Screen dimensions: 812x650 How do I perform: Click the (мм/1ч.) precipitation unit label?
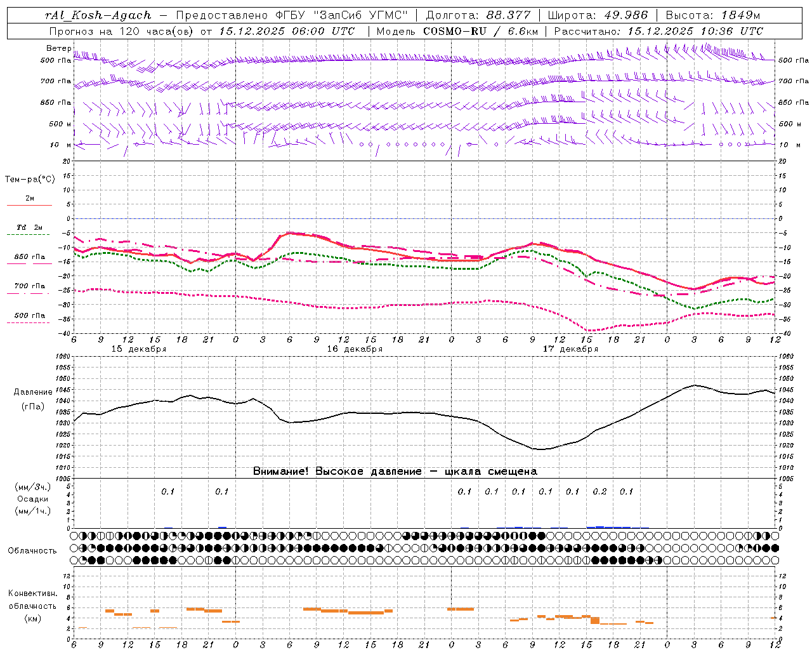click(33, 511)
